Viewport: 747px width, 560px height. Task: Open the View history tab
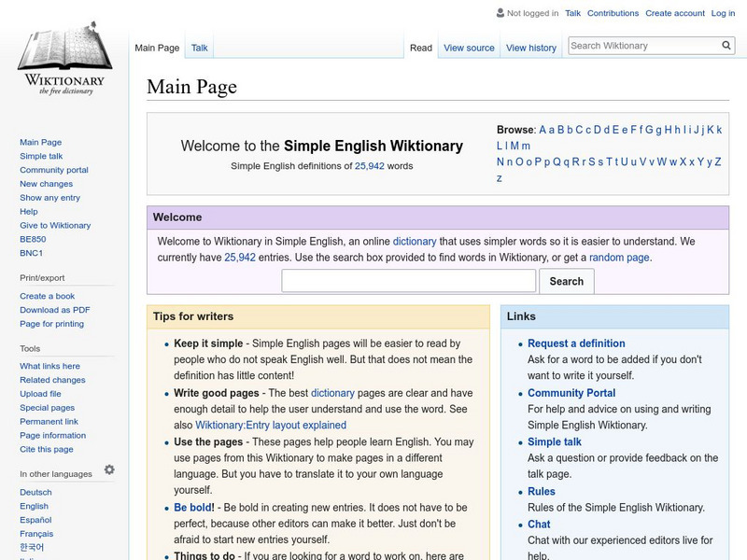(530, 49)
